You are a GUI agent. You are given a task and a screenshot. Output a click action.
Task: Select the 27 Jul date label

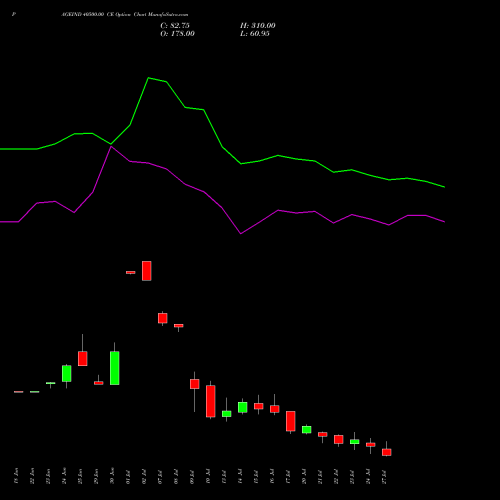click(x=384, y=477)
